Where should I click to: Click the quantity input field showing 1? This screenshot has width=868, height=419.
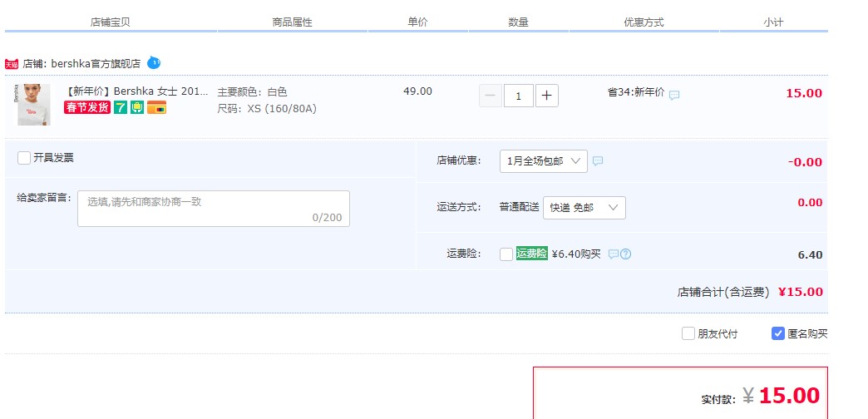[519, 96]
